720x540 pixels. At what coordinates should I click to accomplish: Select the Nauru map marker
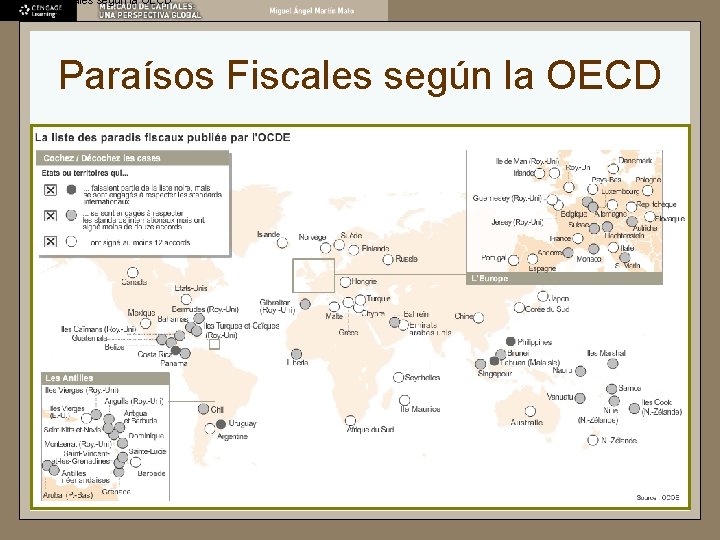coord(580,371)
